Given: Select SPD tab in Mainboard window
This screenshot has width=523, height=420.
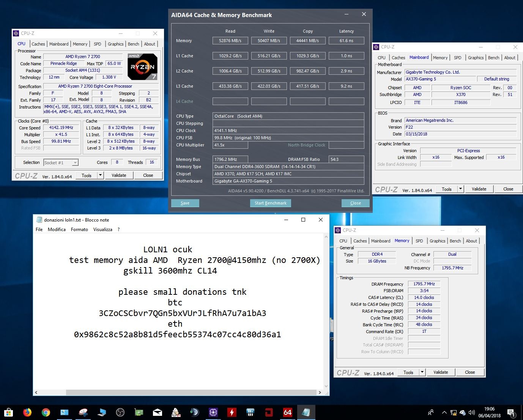Looking at the screenshot, I should [x=458, y=58].
